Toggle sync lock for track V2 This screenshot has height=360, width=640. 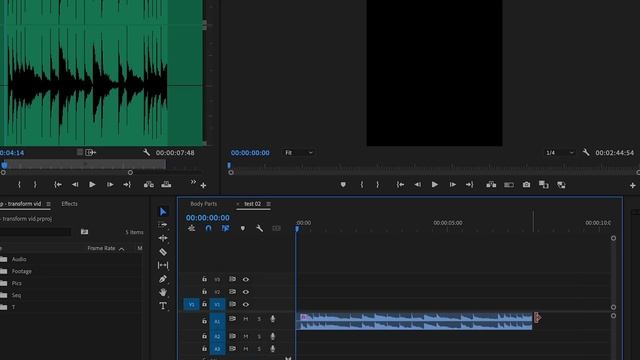[x=232, y=292]
